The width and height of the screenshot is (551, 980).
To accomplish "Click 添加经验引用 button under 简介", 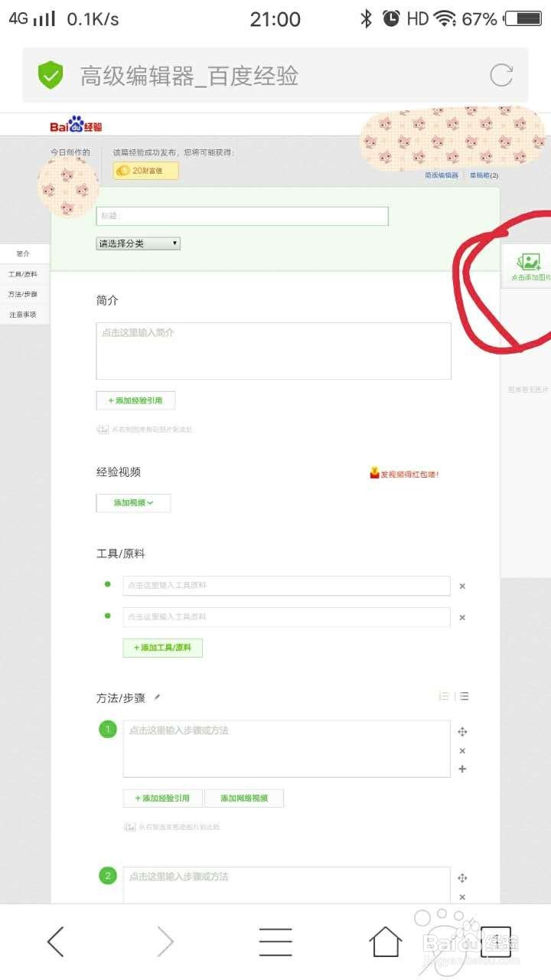I will (x=135, y=400).
